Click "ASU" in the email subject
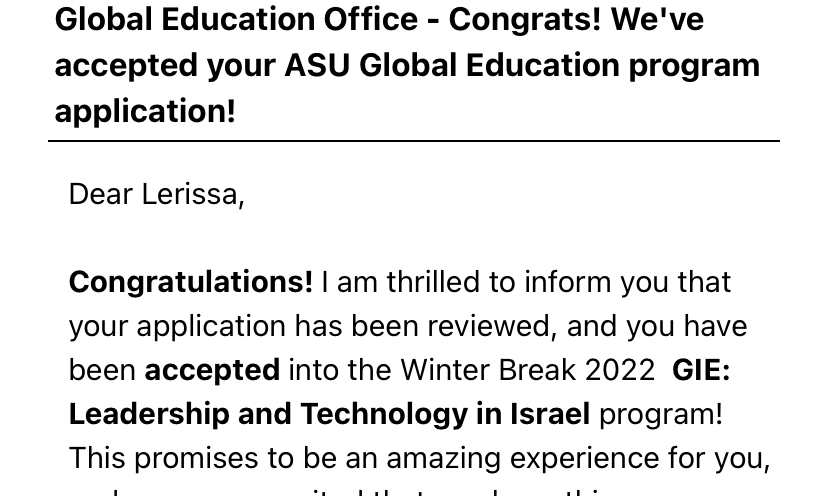828x496 pixels. [317, 66]
